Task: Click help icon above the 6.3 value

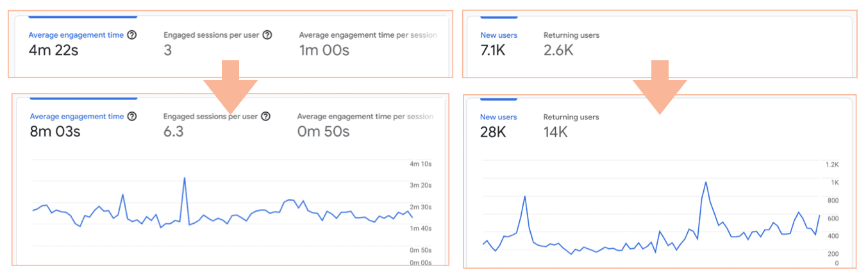Action: pos(266,117)
